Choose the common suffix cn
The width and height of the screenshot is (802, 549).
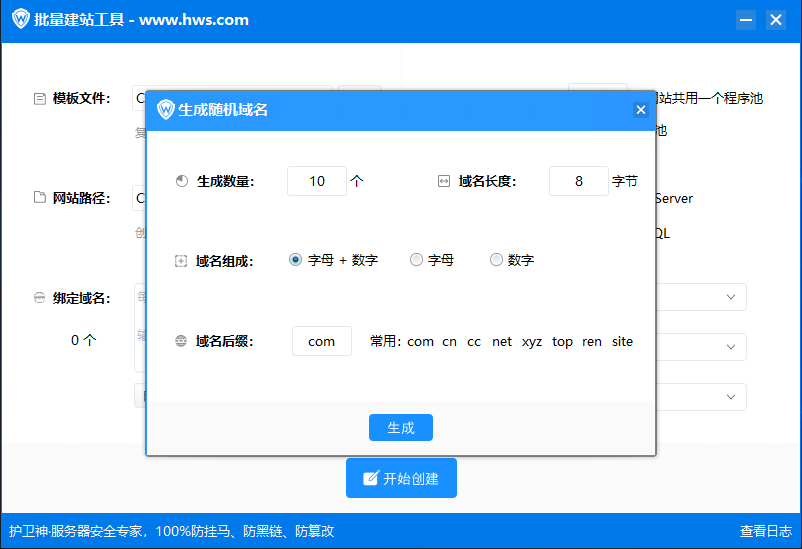pyautogui.click(x=449, y=342)
